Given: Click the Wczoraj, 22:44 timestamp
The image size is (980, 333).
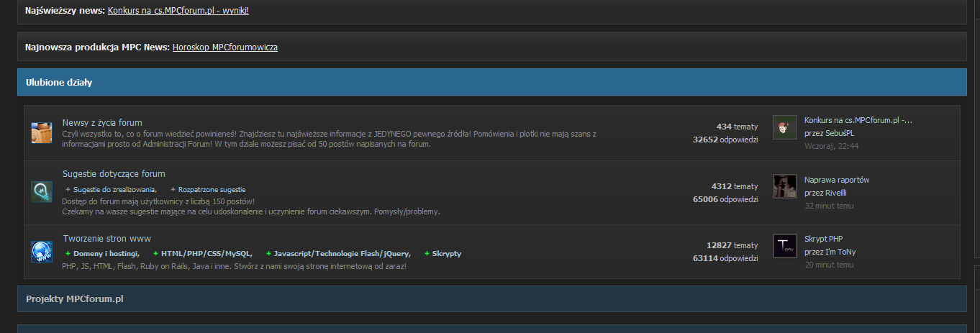Looking at the screenshot, I should pos(831,146).
